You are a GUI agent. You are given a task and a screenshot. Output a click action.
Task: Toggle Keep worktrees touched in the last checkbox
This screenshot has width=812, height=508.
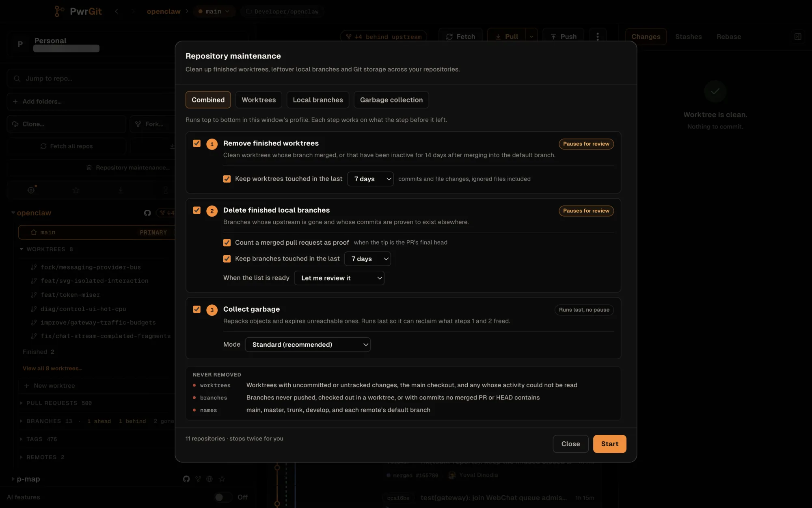pyautogui.click(x=227, y=179)
